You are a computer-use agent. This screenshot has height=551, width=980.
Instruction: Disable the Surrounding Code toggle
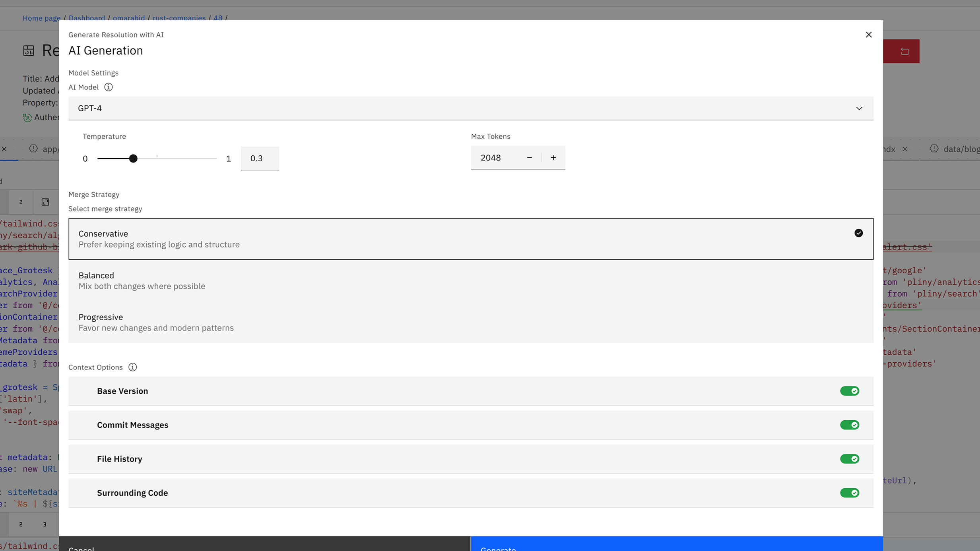pos(850,493)
